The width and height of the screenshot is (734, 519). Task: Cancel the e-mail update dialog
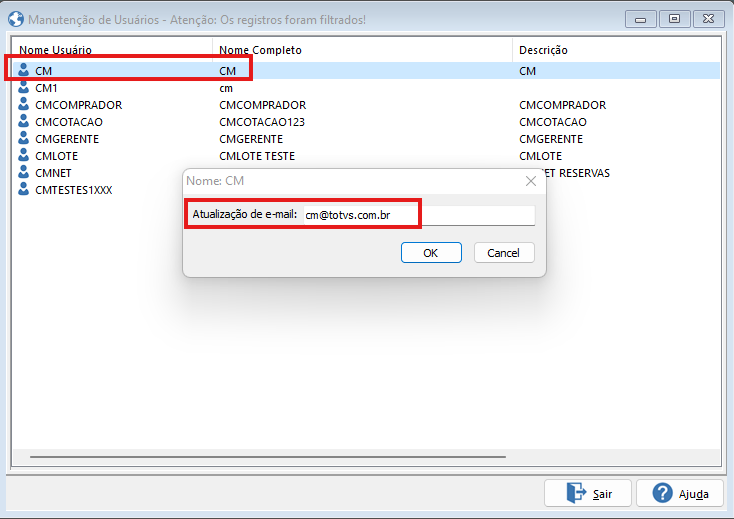pos(504,253)
